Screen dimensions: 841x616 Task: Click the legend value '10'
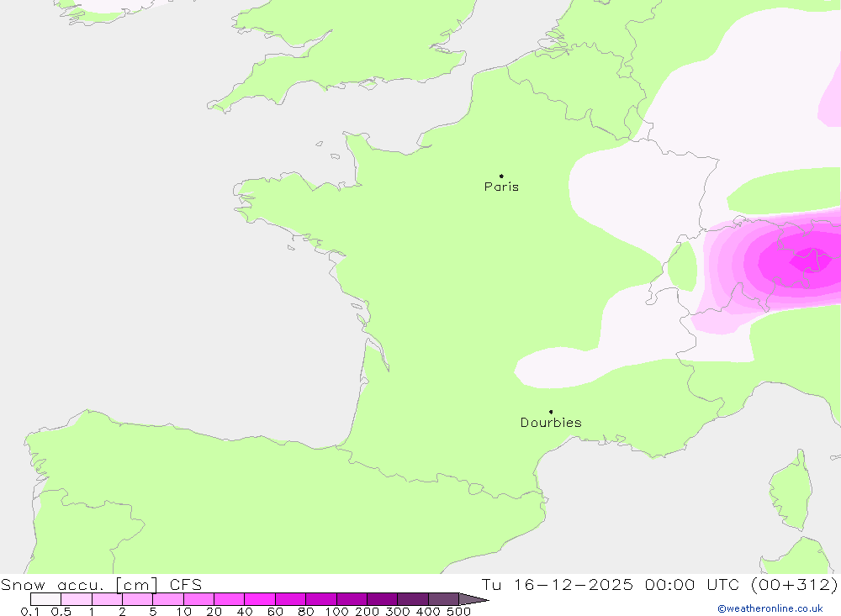pyautogui.click(x=184, y=612)
